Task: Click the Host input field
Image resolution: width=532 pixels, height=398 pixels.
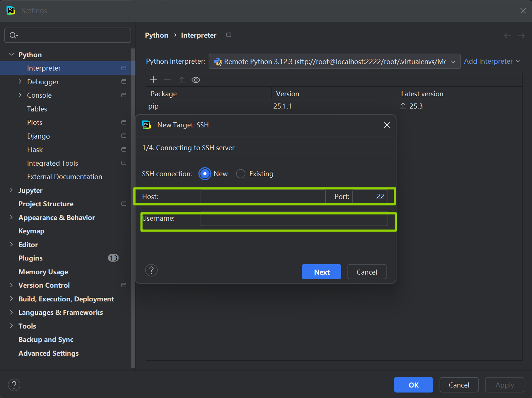Action: point(263,196)
